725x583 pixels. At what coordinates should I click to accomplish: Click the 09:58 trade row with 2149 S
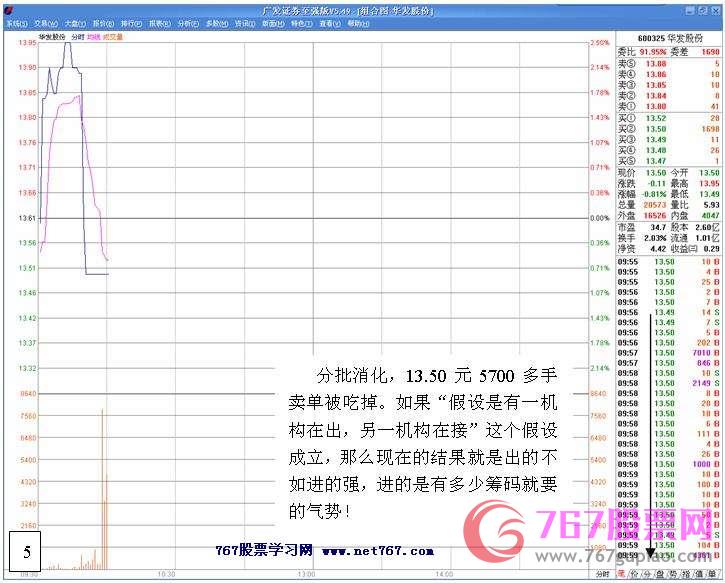click(x=669, y=383)
